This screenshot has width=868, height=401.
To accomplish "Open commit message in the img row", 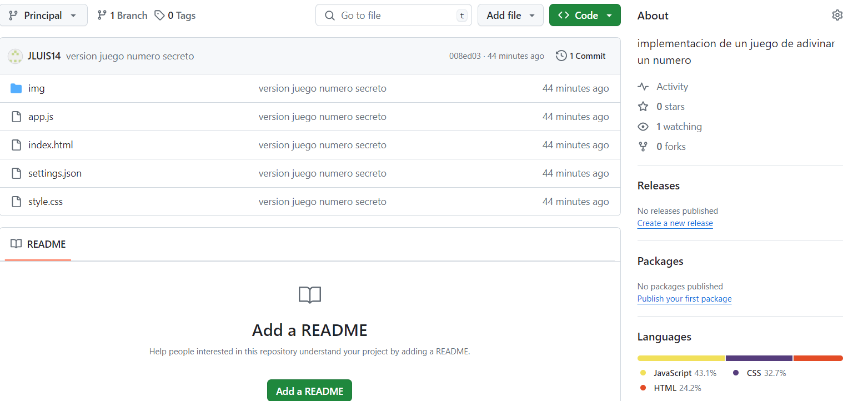I will coord(323,88).
